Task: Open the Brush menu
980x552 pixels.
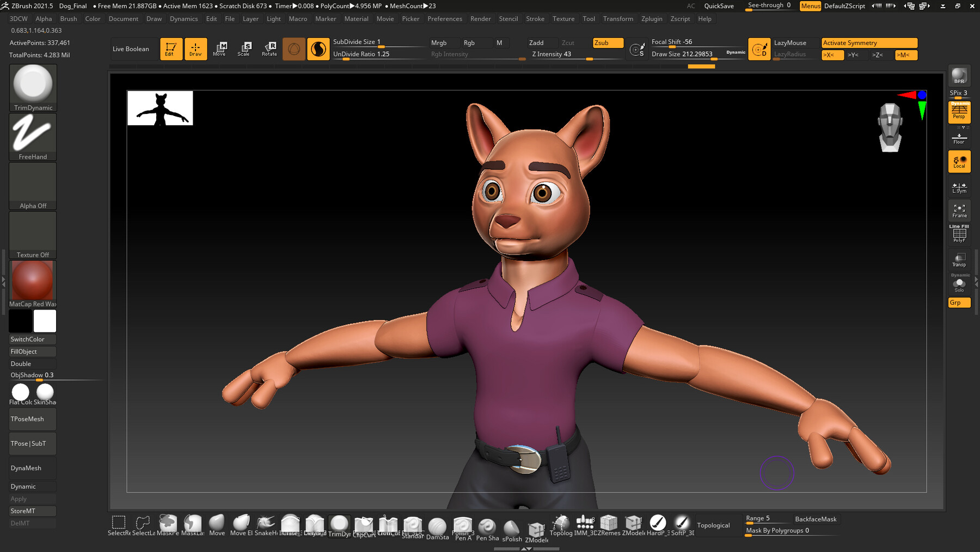Action: click(69, 19)
